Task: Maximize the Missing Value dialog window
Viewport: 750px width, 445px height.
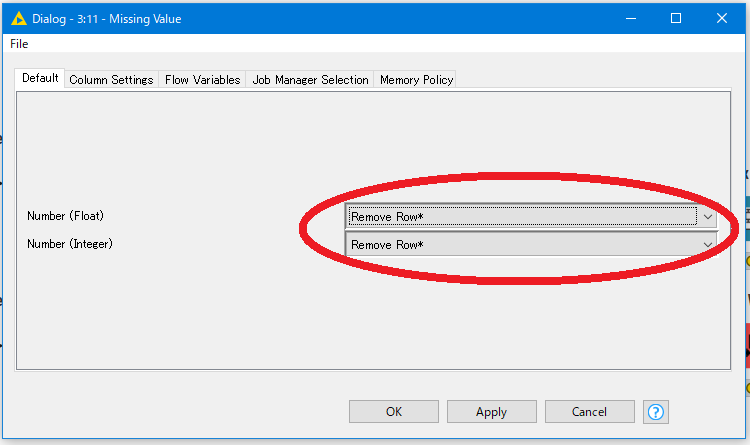Action: 675,18
